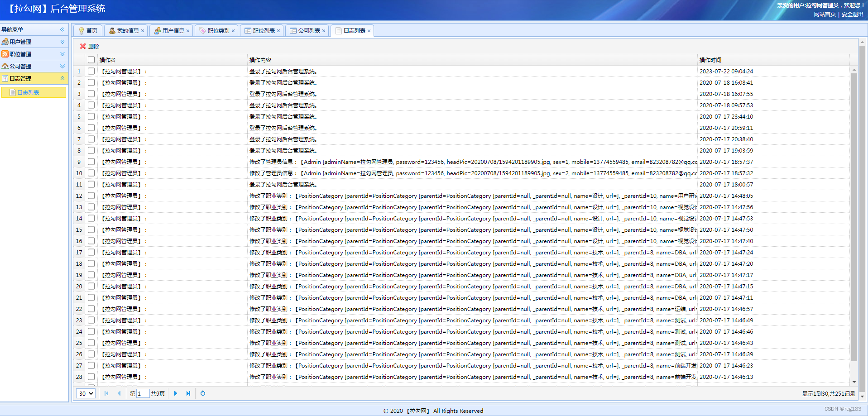Open 网站首页 link in header
868x416 pixels.
click(x=825, y=14)
